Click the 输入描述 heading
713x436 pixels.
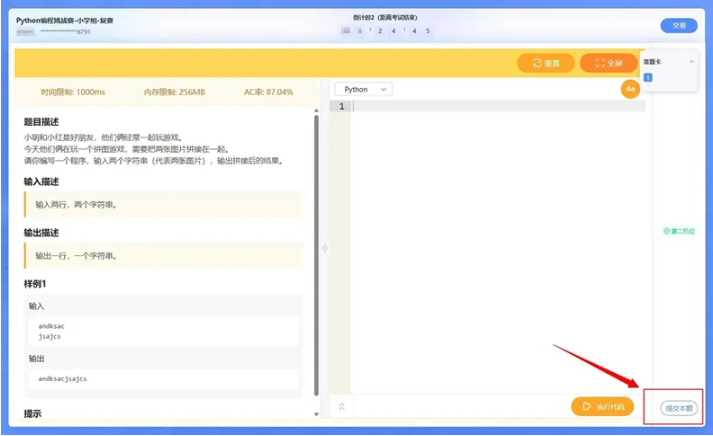(41, 182)
